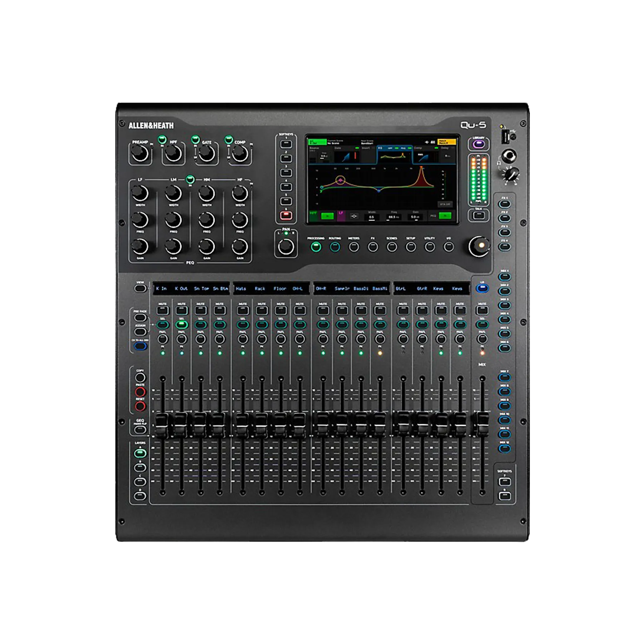The image size is (644, 644).
Task: Select the FX 4 send key
Action: point(504,247)
